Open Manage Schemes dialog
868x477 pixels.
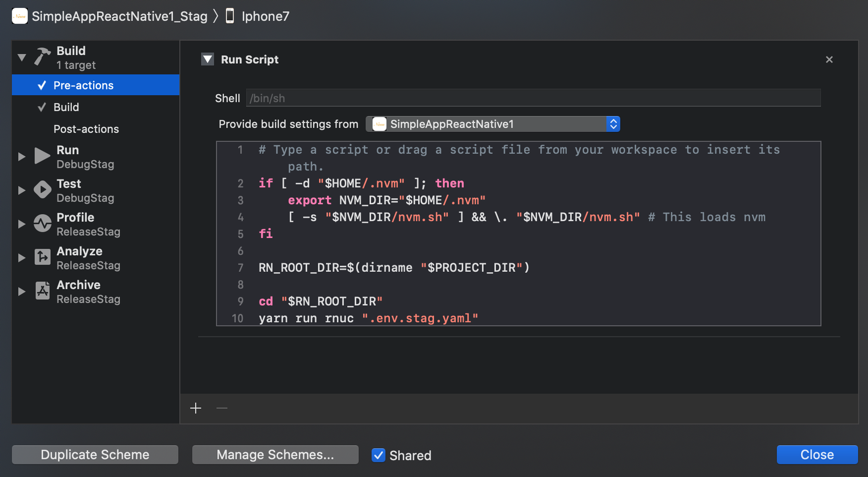pos(275,455)
